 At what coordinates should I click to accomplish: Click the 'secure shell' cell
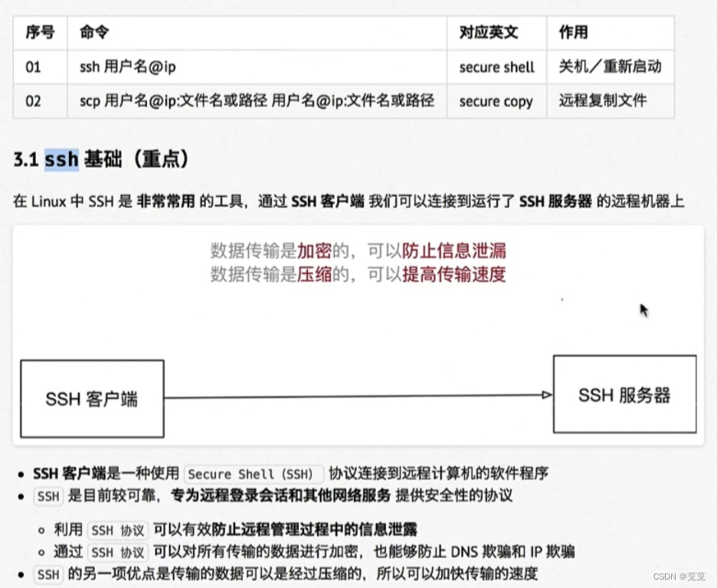pyautogui.click(x=496, y=67)
